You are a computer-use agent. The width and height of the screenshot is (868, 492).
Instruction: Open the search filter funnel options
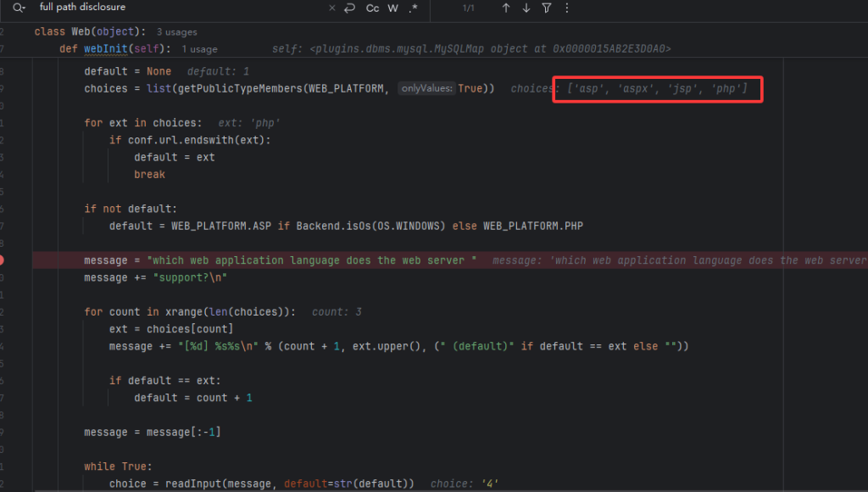click(x=547, y=8)
